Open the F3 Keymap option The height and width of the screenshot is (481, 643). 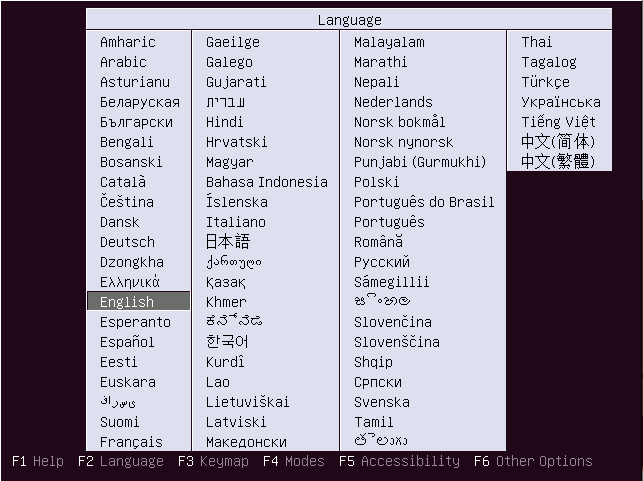pyautogui.click(x=213, y=461)
